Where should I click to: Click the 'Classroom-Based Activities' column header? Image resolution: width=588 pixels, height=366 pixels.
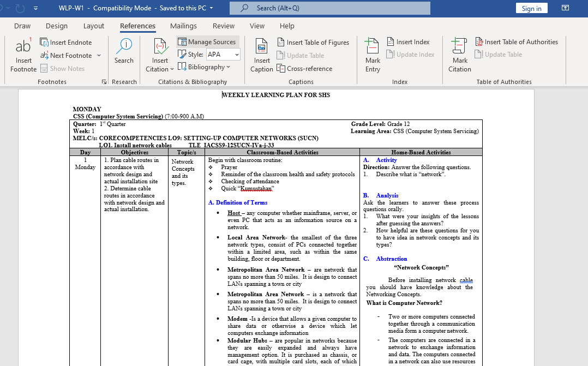[x=283, y=152]
